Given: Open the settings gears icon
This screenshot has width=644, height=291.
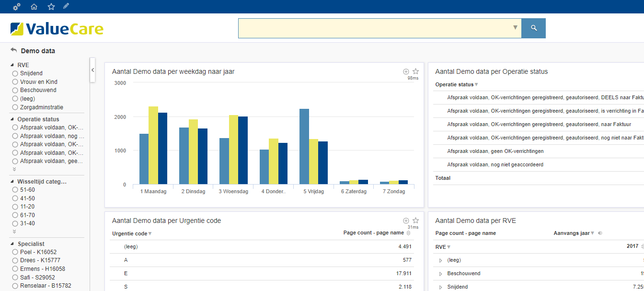Looking at the screenshot, I should click(x=17, y=7).
